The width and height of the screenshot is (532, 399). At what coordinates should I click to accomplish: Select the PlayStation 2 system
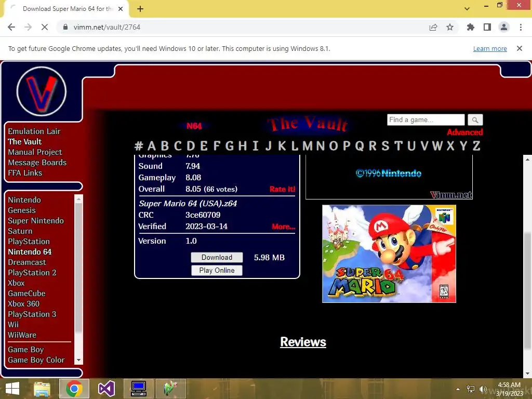(32, 273)
